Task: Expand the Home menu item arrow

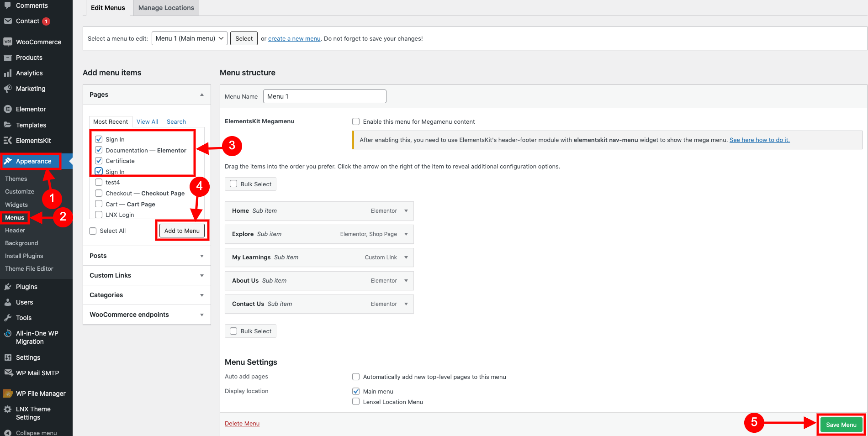Action: [406, 211]
